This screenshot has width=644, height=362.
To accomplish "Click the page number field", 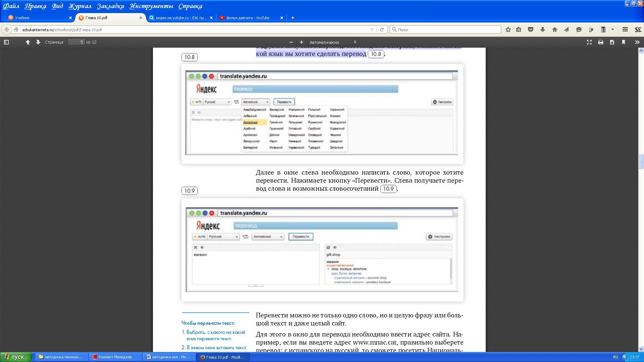I will [76, 42].
